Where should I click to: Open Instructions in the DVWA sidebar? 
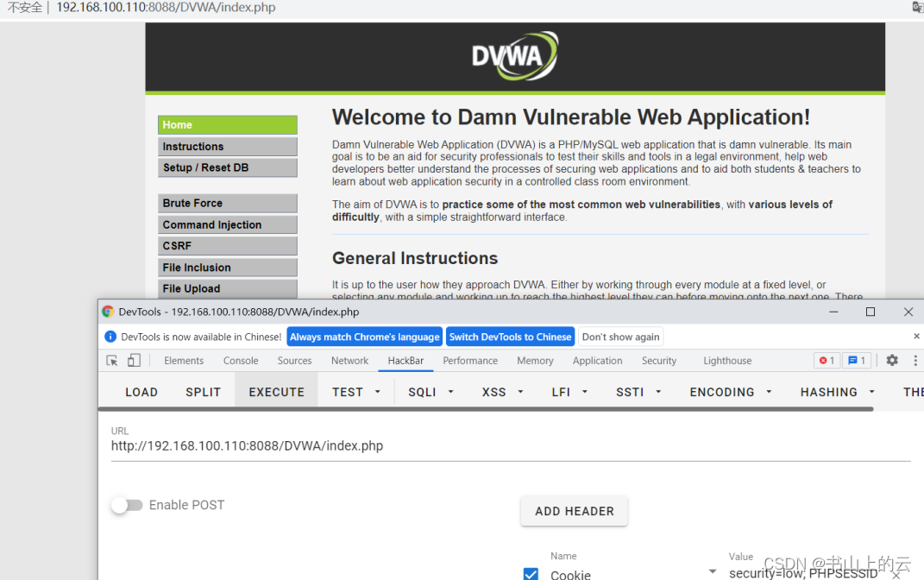228,146
